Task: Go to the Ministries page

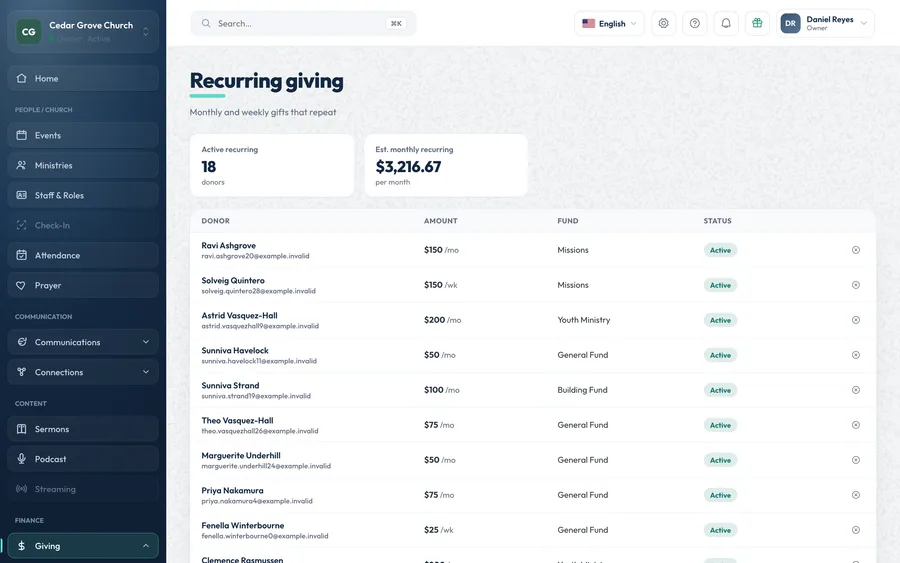Action: point(83,165)
